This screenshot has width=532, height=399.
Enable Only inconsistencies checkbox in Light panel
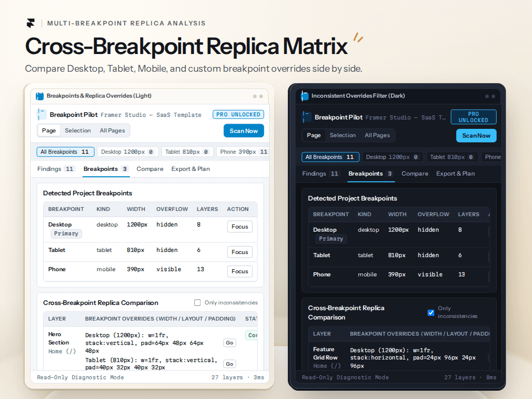click(197, 303)
